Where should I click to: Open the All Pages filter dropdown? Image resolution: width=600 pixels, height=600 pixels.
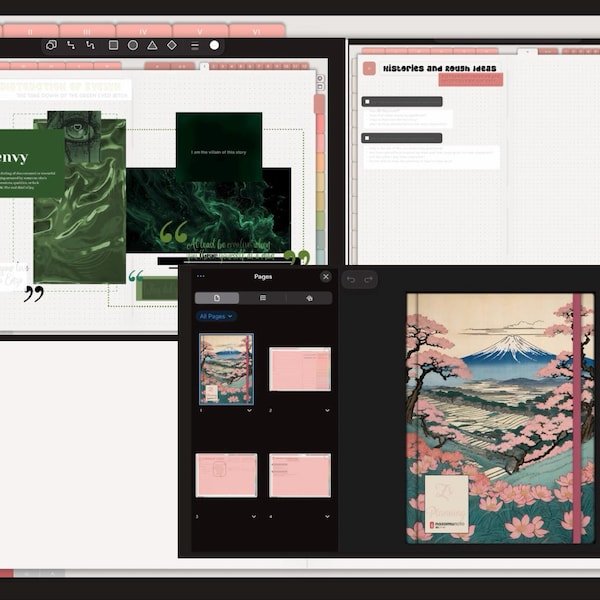pyautogui.click(x=216, y=316)
